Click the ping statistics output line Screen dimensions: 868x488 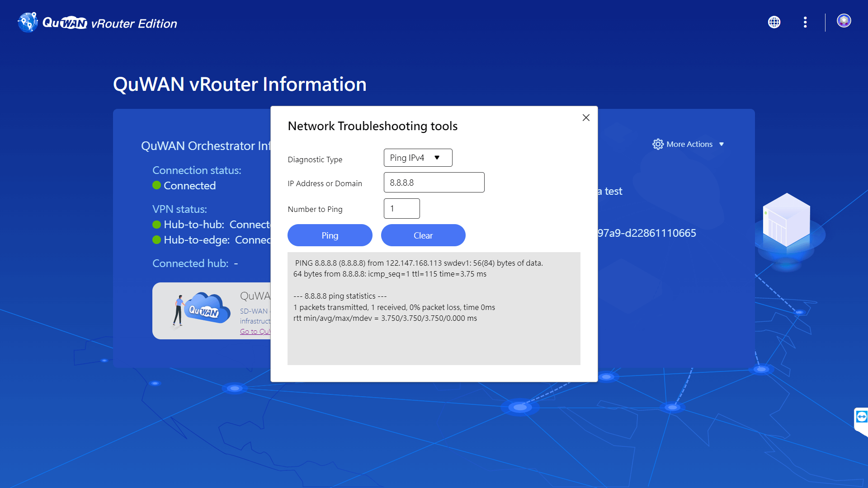point(340,296)
